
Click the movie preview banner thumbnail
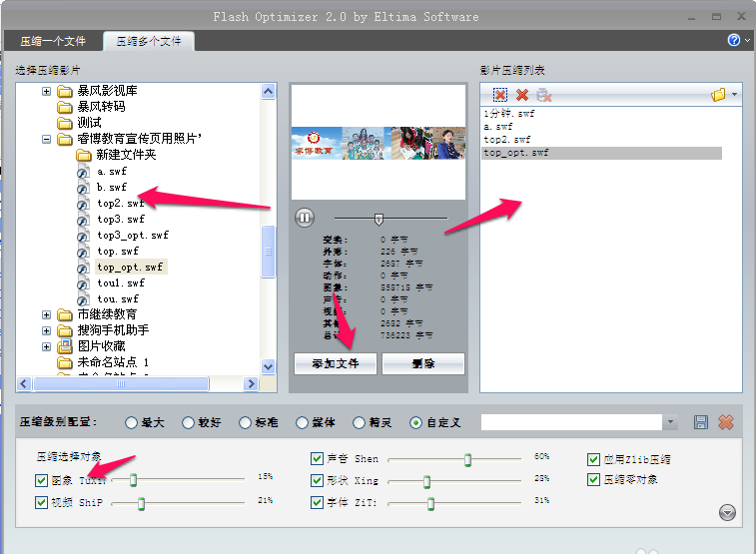(x=378, y=143)
